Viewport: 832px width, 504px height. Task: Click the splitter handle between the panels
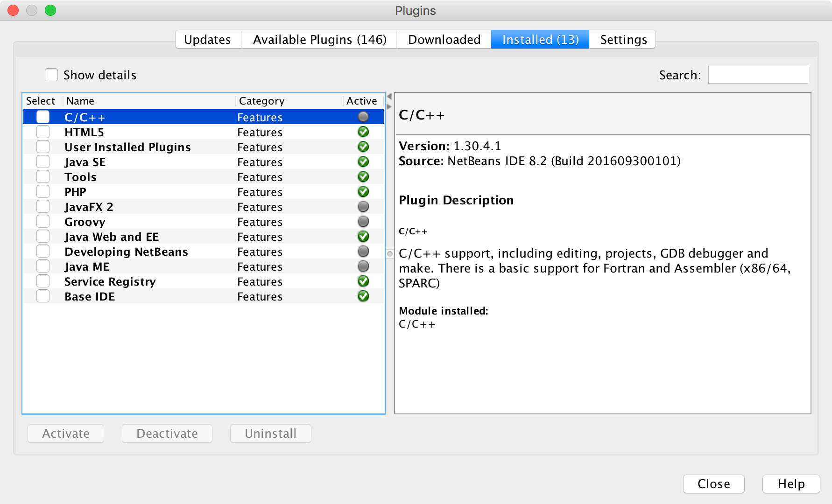tap(390, 253)
